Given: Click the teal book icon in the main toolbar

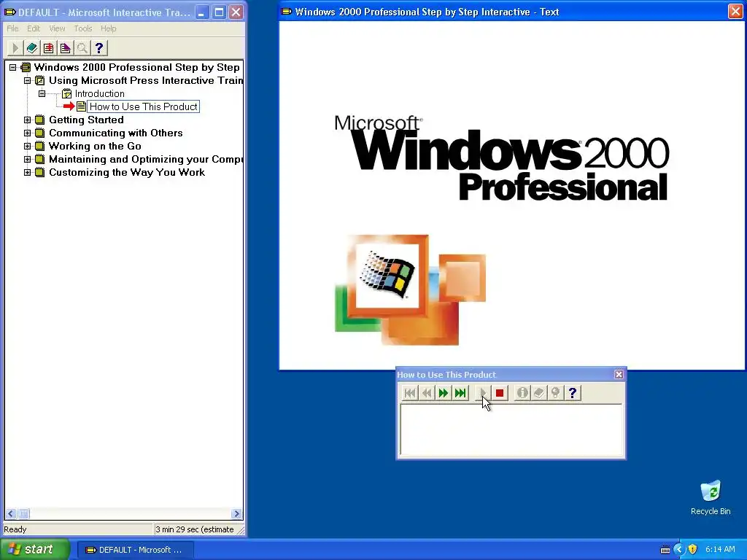Looking at the screenshot, I should (32, 48).
